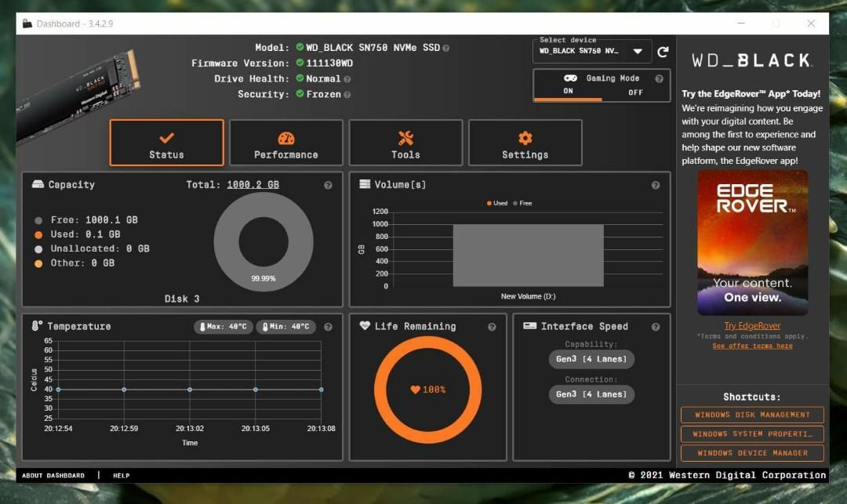This screenshot has height=504, width=847.
Task: Open Help link in footer
Action: (121, 476)
